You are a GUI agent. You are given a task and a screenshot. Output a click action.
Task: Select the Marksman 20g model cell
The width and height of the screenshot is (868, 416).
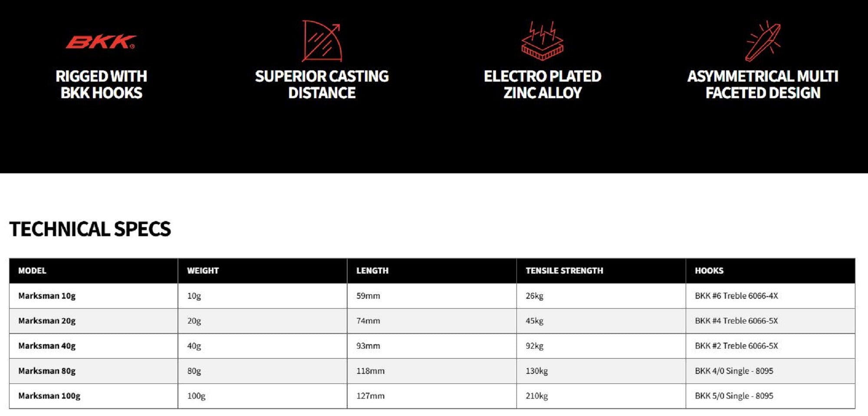click(x=47, y=321)
